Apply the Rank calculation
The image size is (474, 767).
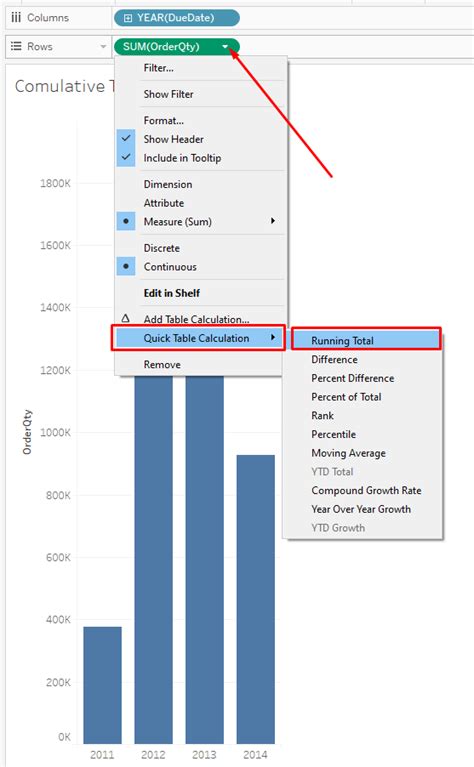click(322, 415)
